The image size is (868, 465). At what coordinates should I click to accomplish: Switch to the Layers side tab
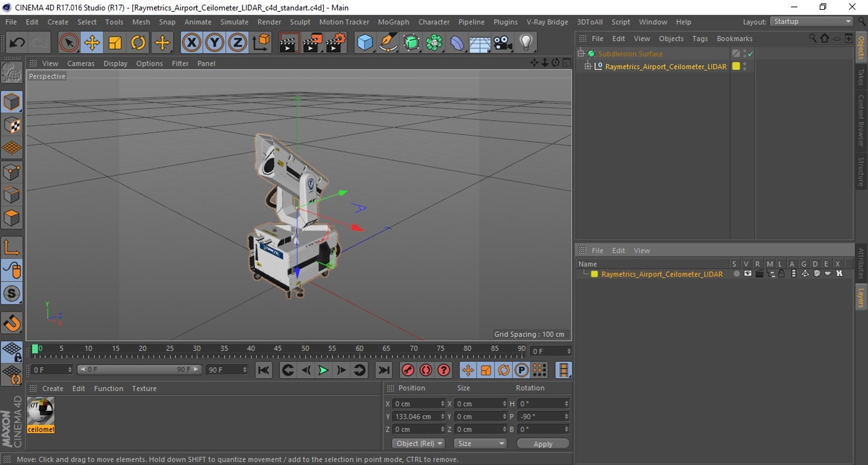[861, 298]
